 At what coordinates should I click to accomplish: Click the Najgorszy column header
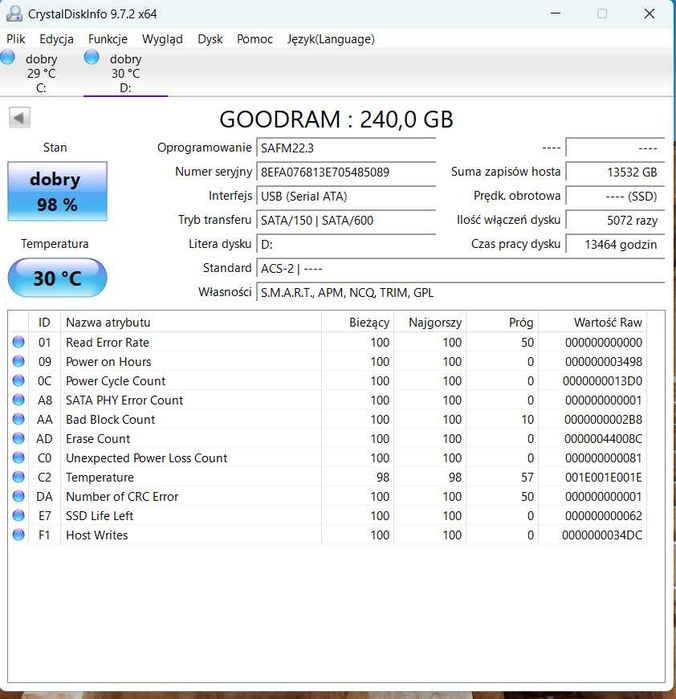pos(429,322)
